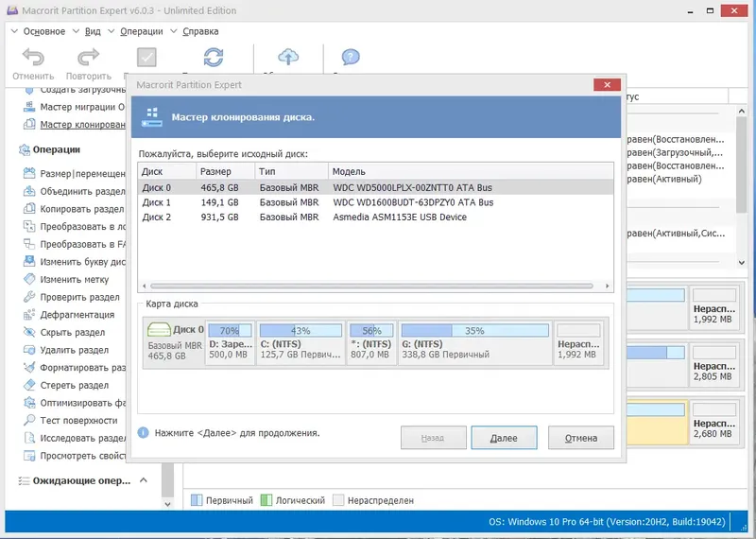This screenshot has width=756, height=539.
Task: Click the D: 500,0 MB partition block
Action: click(231, 342)
